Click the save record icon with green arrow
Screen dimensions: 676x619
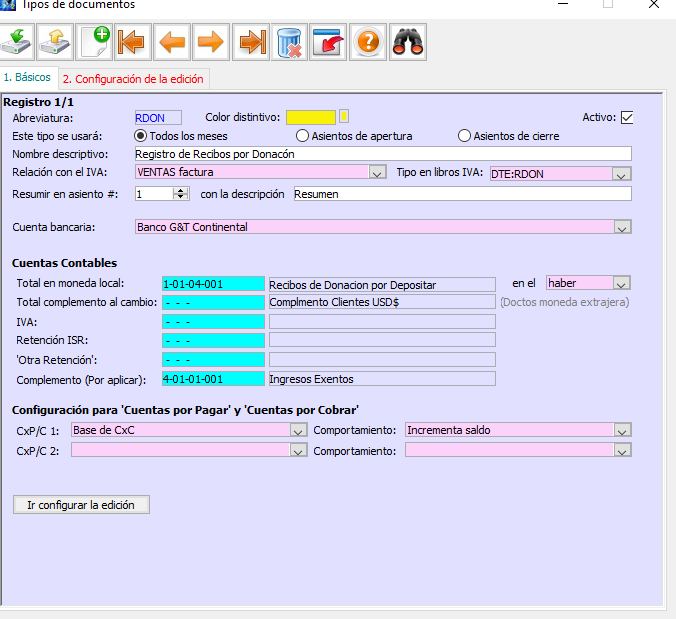18,42
